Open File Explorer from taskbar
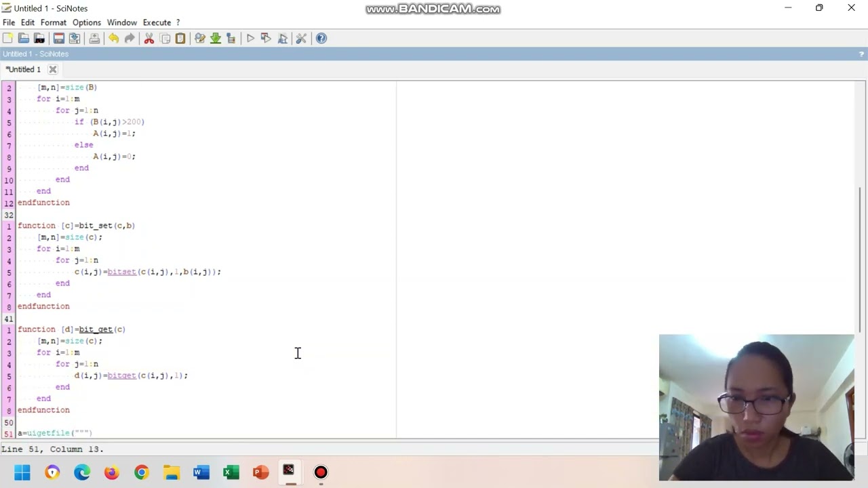Screen dimensions: 868x488 click(x=172, y=472)
